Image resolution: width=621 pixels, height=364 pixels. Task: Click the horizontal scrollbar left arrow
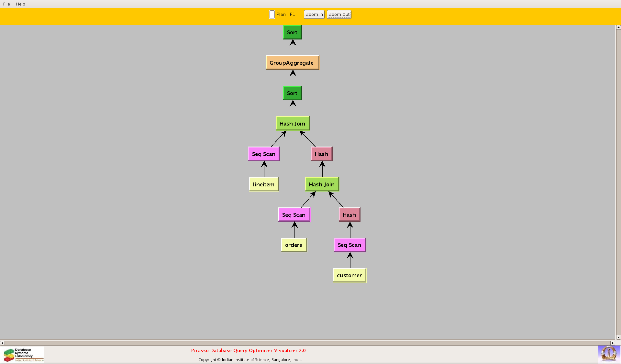[x=3, y=343]
